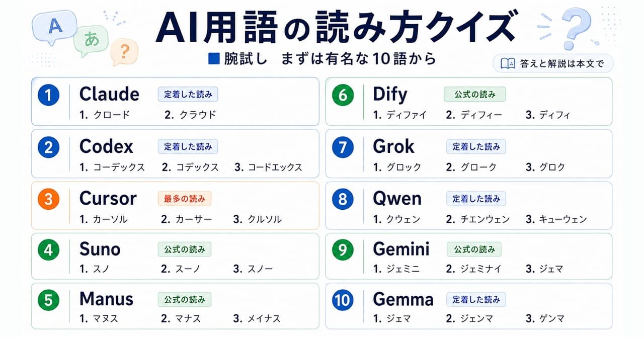Click the 公式の読み tag next to Suno
Viewport: 644px width, 337px height.
(x=185, y=249)
